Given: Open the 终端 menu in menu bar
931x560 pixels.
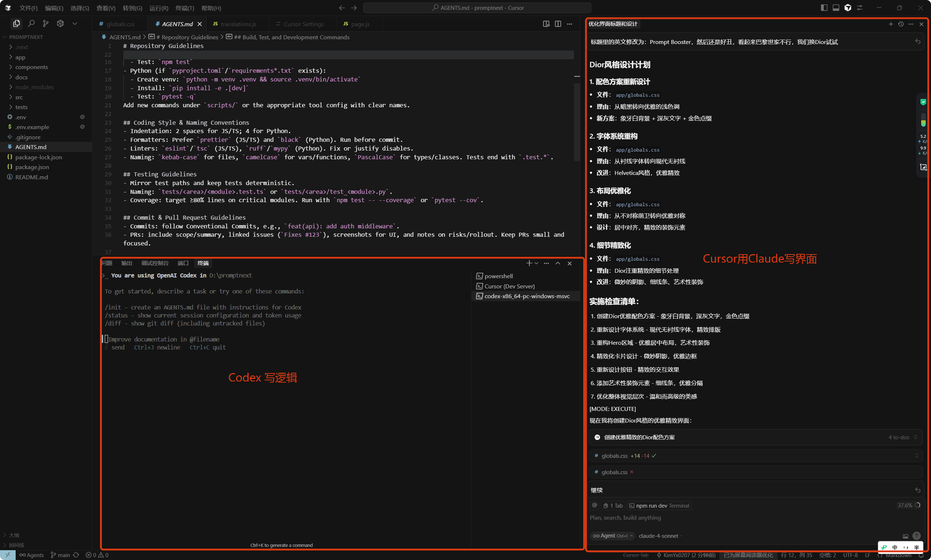Looking at the screenshot, I should (x=185, y=8).
